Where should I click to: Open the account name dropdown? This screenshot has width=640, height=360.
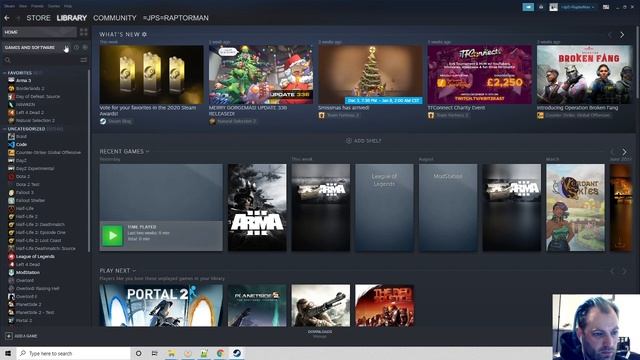[x=577, y=7]
